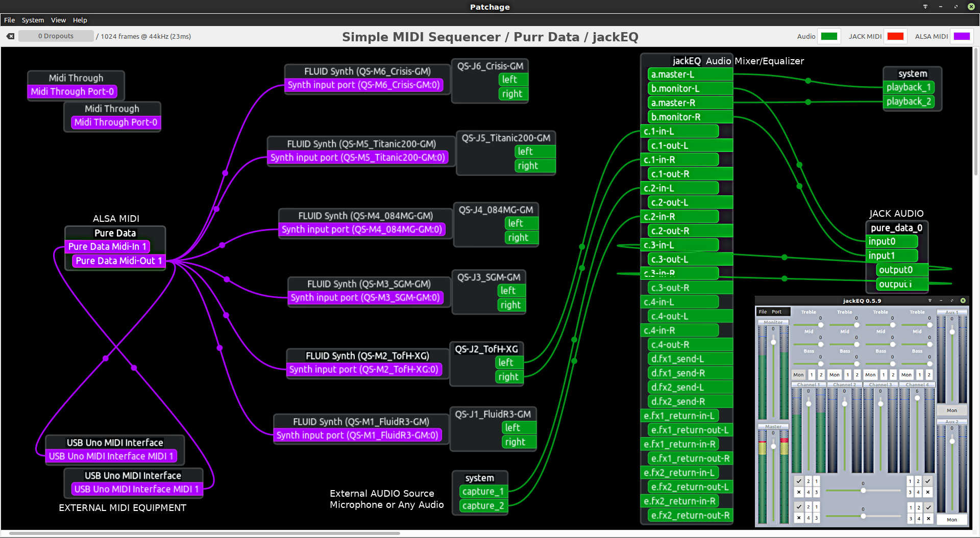Select Synth input port QS-M1_FluidR3-GM:0
Screen dimensions: 980x538
[357, 435]
